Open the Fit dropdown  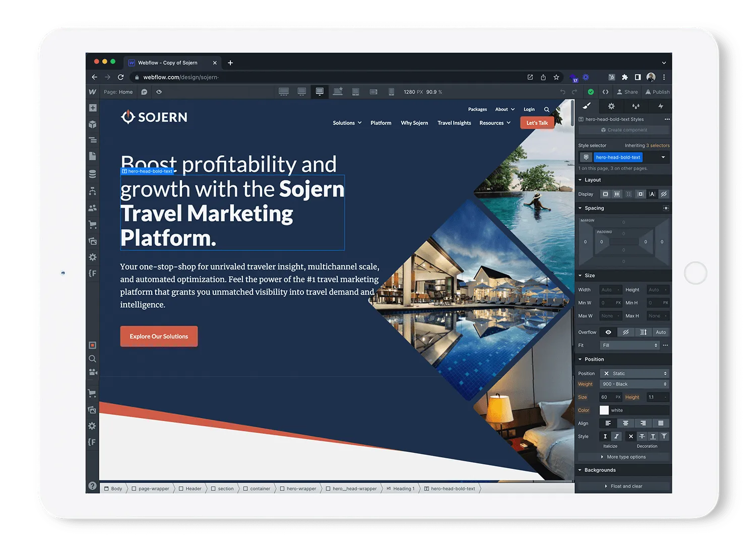[629, 345]
